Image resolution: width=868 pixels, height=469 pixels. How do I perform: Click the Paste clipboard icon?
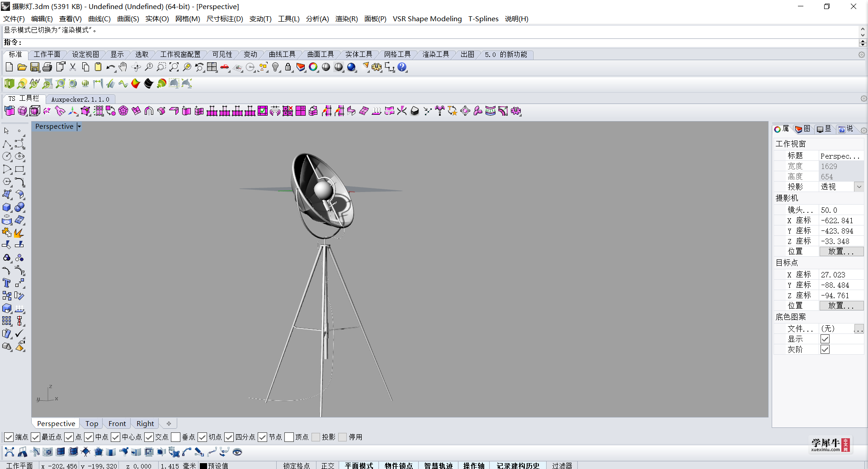(98, 67)
